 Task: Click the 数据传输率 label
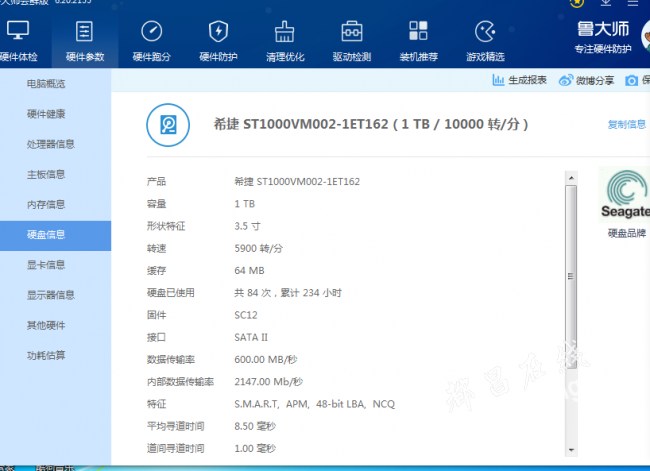(170, 360)
